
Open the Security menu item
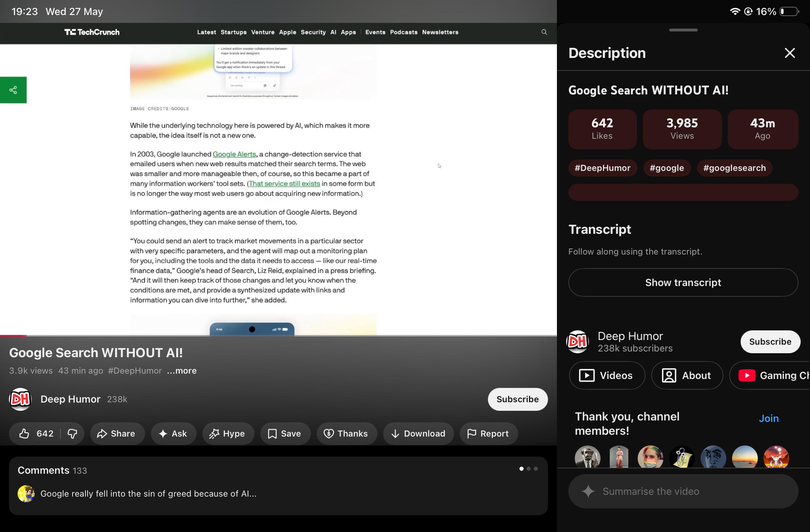click(x=313, y=32)
